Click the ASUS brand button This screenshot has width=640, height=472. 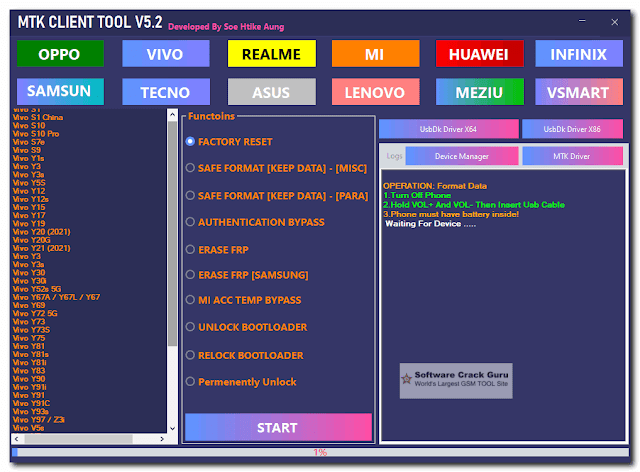(x=271, y=91)
